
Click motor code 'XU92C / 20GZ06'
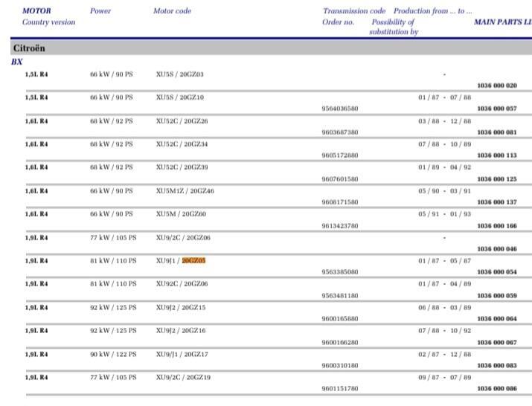point(182,284)
